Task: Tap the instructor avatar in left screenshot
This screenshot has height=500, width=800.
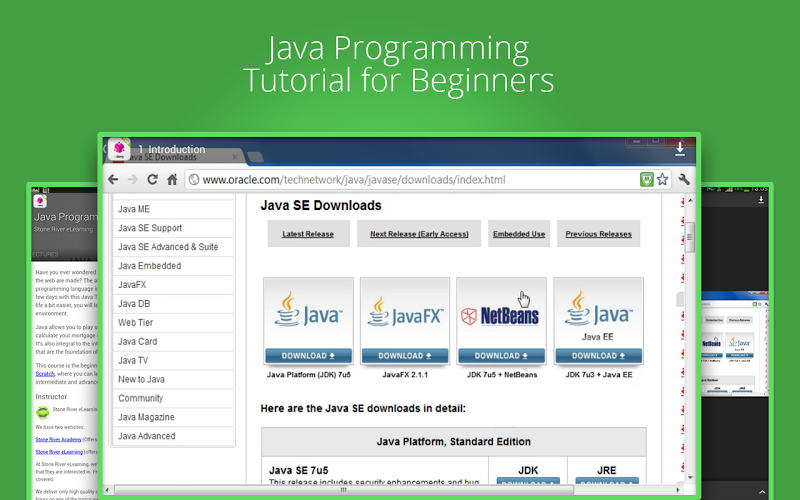Action: tap(42, 411)
